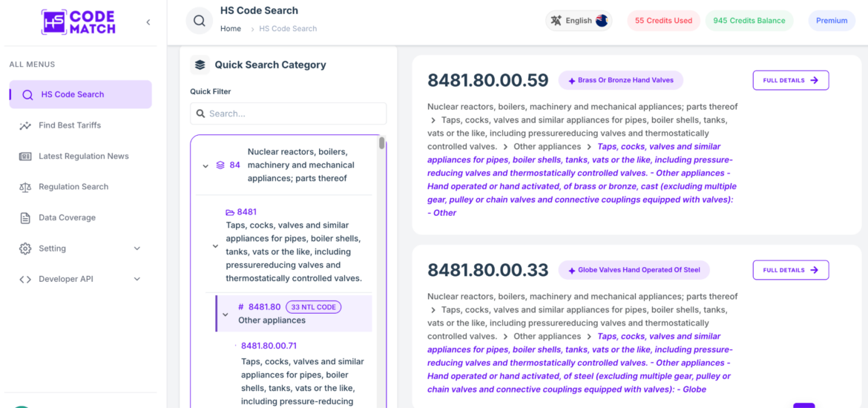
Task: Collapse the 8481 heading chevron
Action: (x=215, y=246)
